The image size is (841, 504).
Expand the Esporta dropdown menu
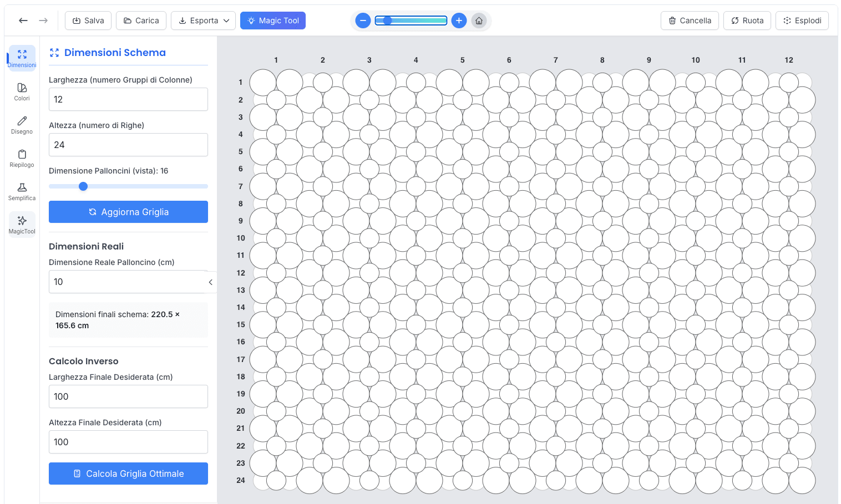[203, 21]
